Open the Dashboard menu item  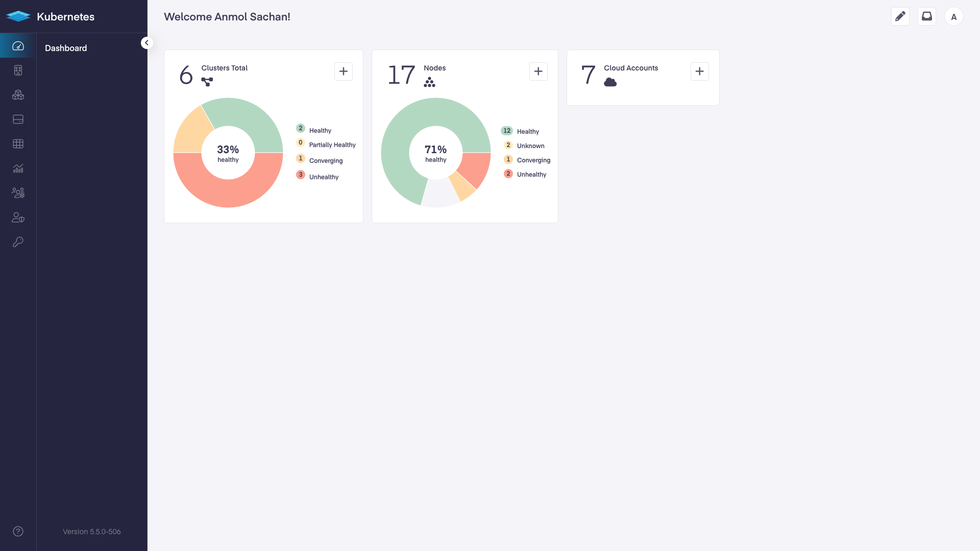pyautogui.click(x=65, y=48)
